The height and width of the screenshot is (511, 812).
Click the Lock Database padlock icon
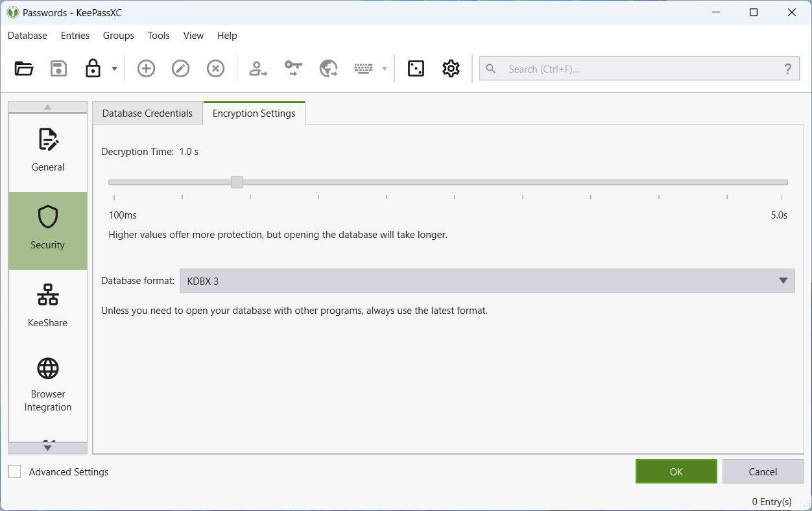tap(93, 69)
